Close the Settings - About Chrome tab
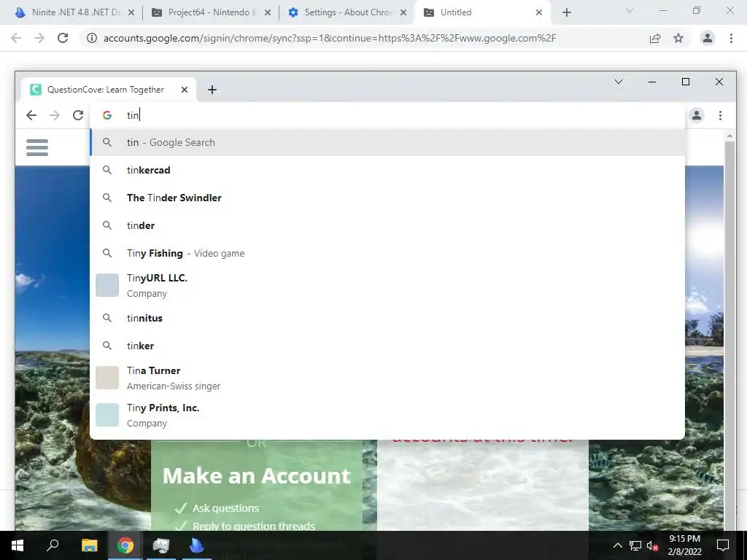 pyautogui.click(x=403, y=12)
